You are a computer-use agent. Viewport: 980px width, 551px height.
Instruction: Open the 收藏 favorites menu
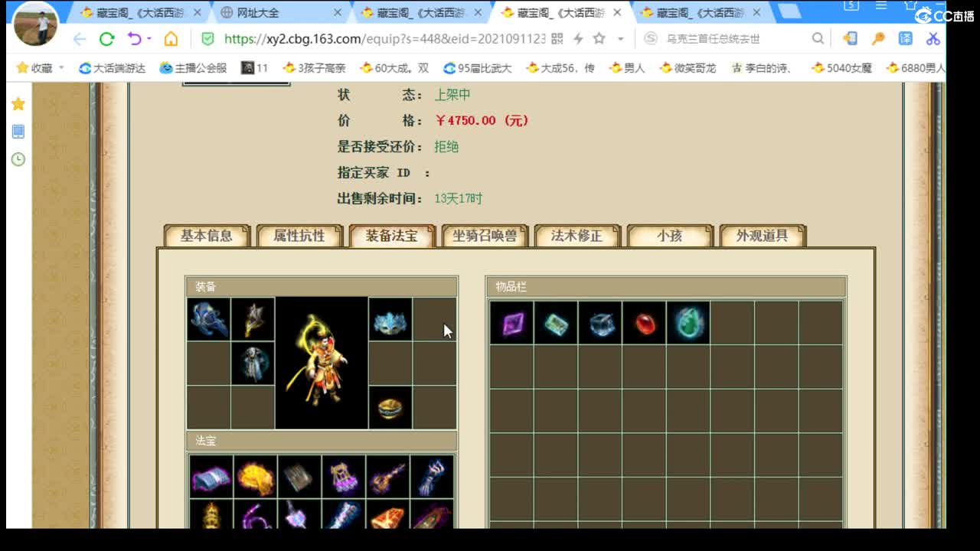(x=41, y=68)
